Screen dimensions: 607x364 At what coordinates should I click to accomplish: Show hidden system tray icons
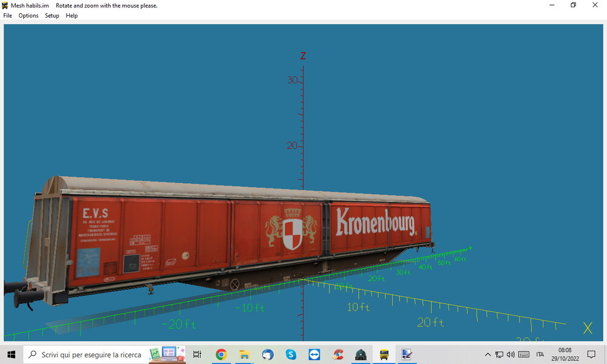coord(488,354)
